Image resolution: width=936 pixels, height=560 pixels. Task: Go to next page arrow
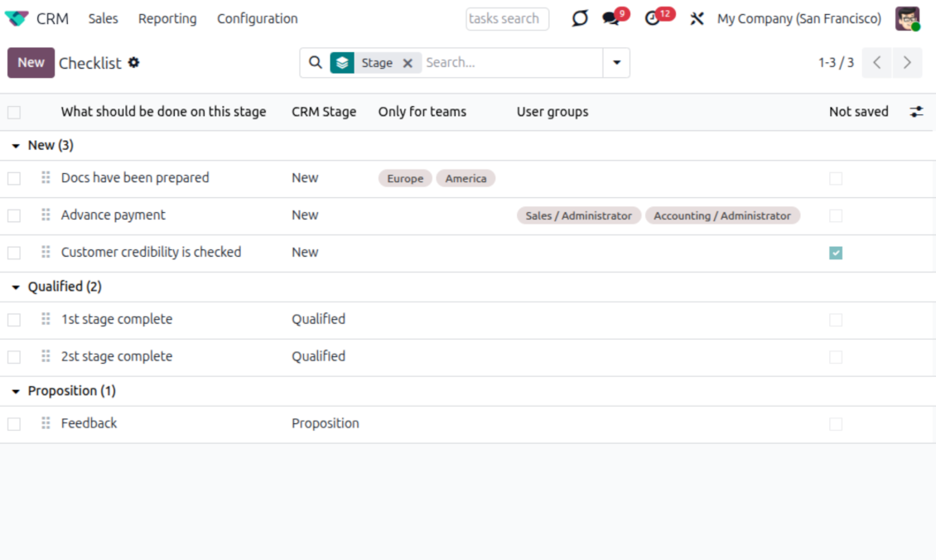coord(907,63)
